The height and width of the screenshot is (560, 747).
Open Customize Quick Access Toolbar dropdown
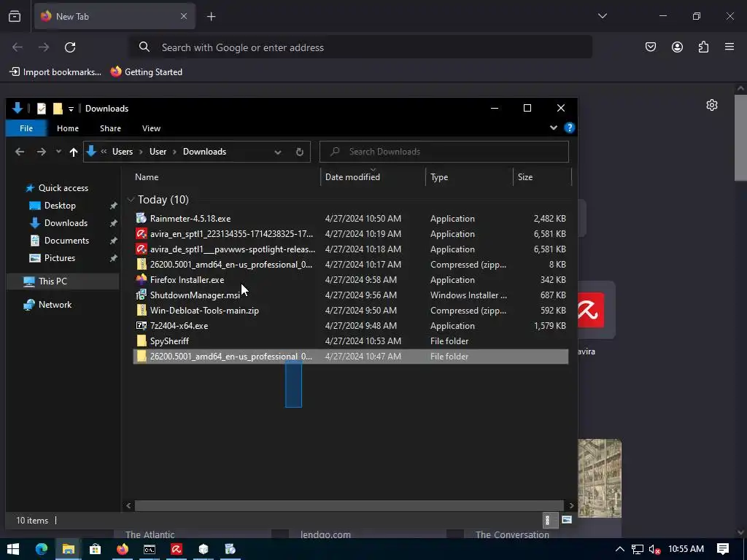pyautogui.click(x=71, y=109)
